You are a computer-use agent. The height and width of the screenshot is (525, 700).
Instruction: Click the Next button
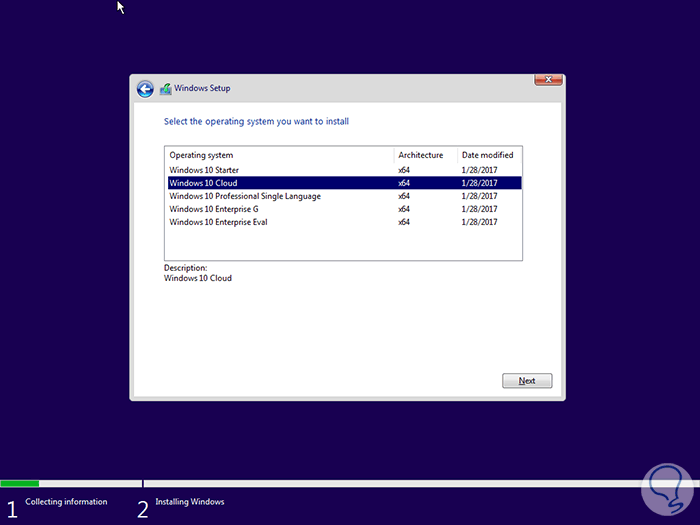click(x=527, y=381)
